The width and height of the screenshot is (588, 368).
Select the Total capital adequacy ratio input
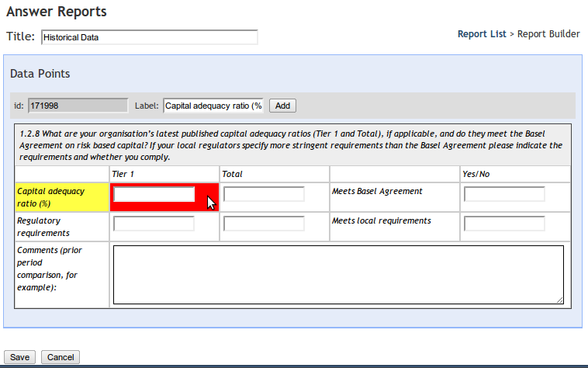(x=264, y=194)
